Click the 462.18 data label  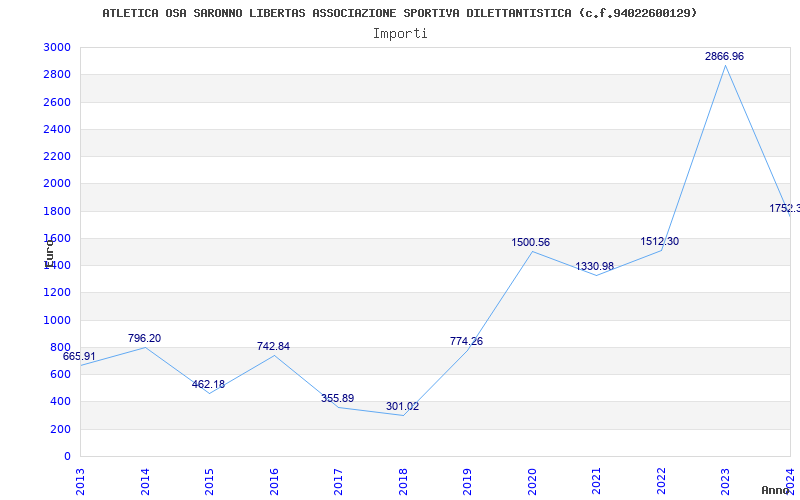[208, 385]
